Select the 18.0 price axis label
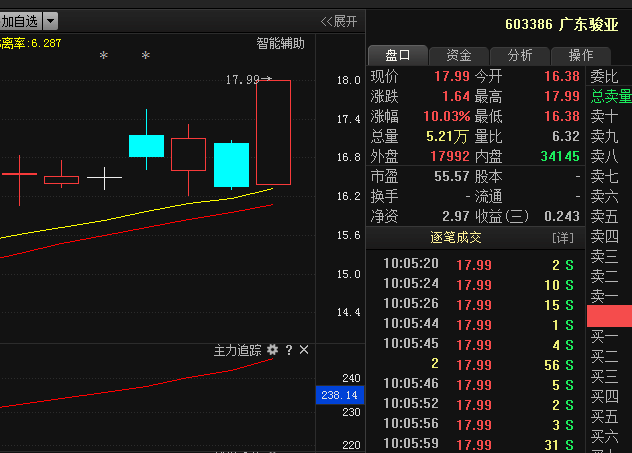This screenshot has width=632, height=453. point(349,80)
